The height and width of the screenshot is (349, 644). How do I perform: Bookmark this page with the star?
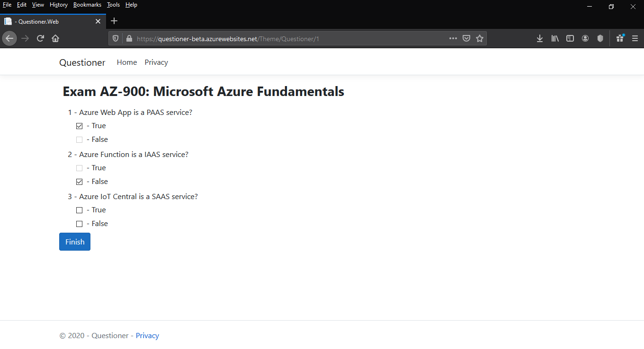pos(480,38)
